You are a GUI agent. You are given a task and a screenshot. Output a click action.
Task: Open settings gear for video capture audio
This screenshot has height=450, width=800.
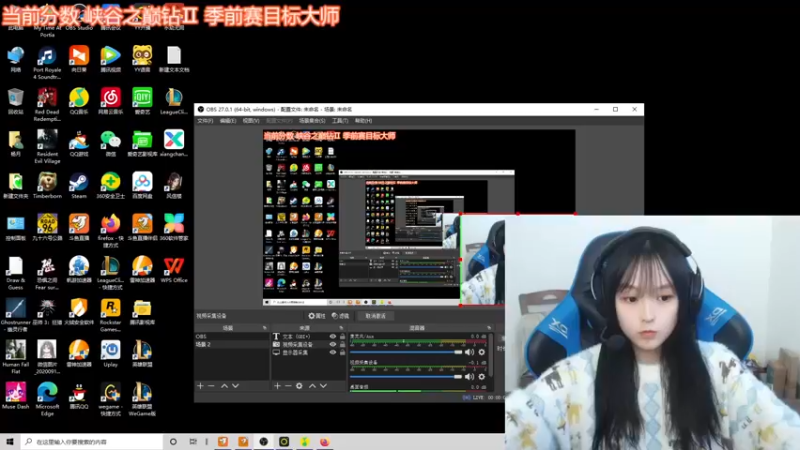point(482,377)
